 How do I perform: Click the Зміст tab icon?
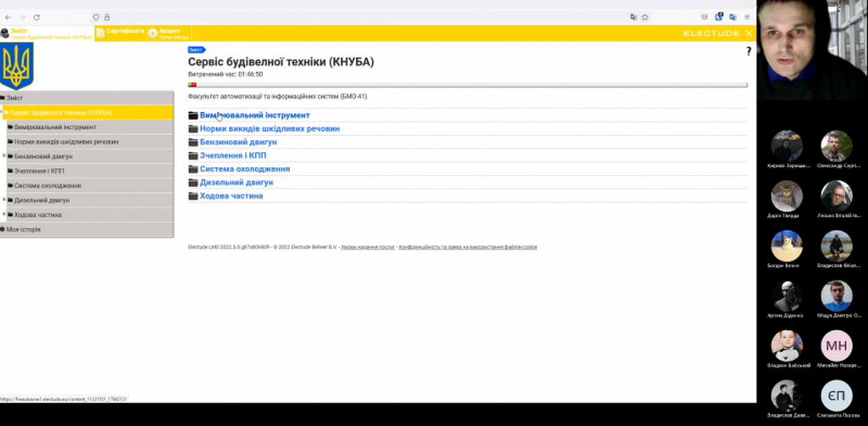[x=4, y=33]
